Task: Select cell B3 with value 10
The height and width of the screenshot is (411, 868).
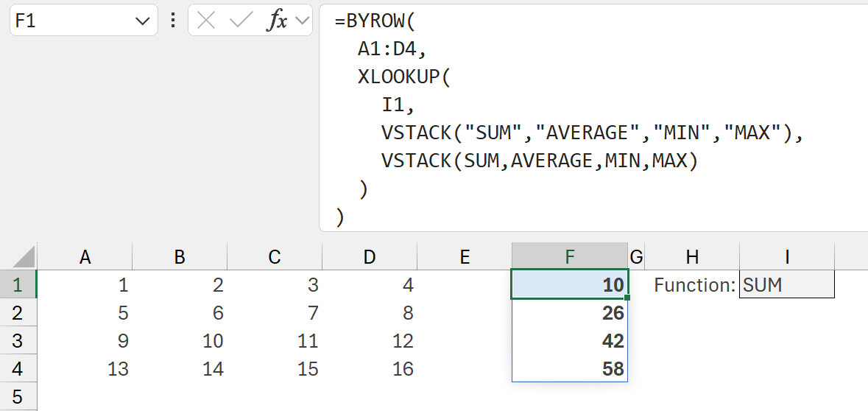Action: [x=180, y=341]
